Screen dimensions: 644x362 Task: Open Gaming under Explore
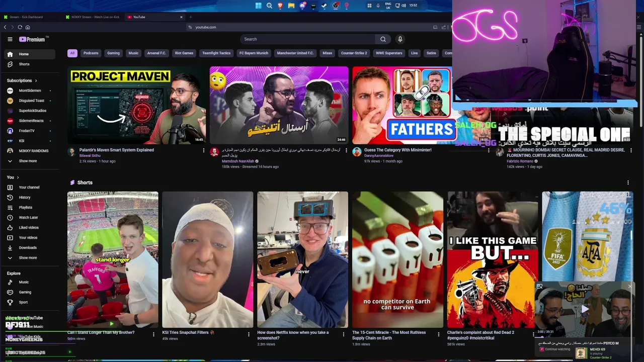click(x=30, y=292)
